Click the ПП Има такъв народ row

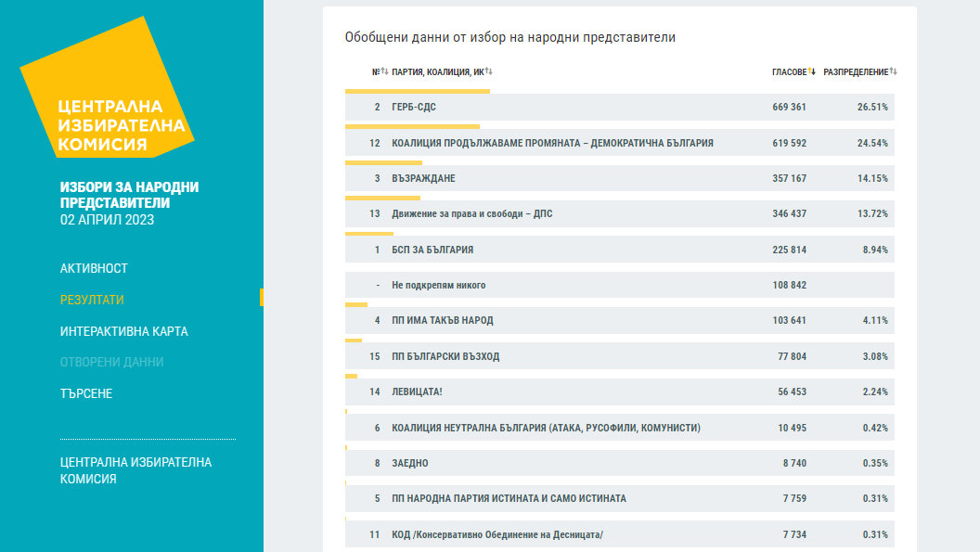pos(619,321)
